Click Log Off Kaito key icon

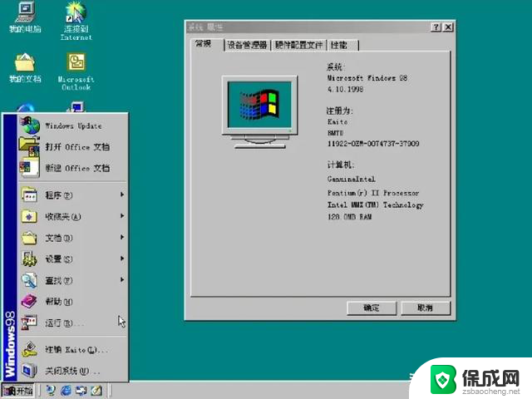point(30,349)
